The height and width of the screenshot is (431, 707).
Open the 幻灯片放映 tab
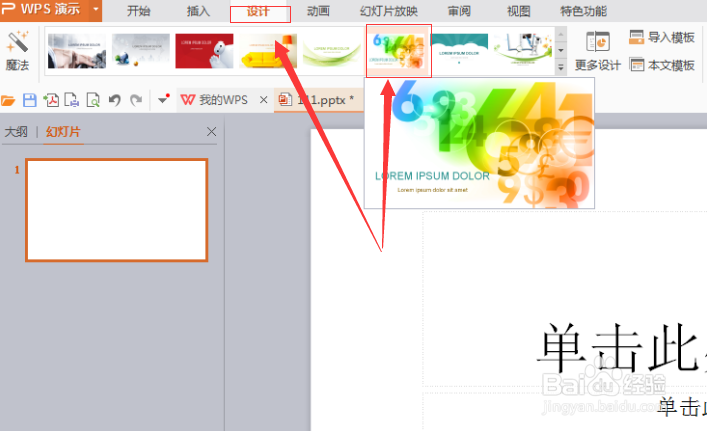(x=389, y=11)
